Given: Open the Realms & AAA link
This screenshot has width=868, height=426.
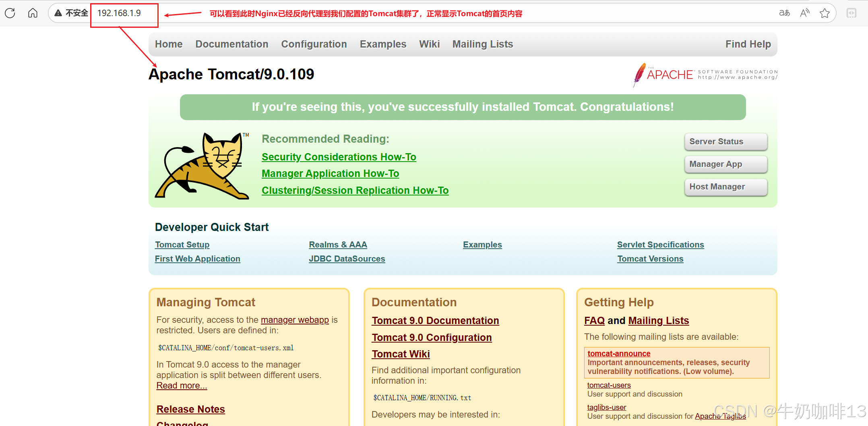Looking at the screenshot, I should click(338, 245).
